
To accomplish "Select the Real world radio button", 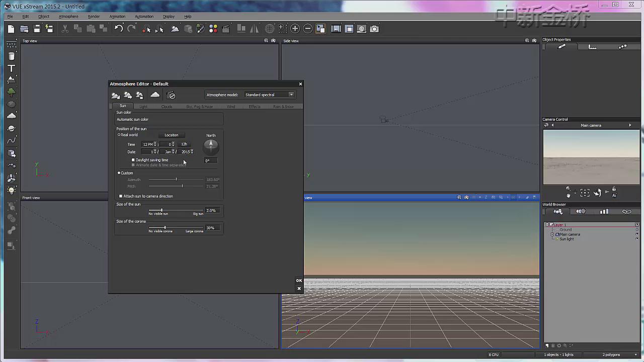I will coord(119,135).
